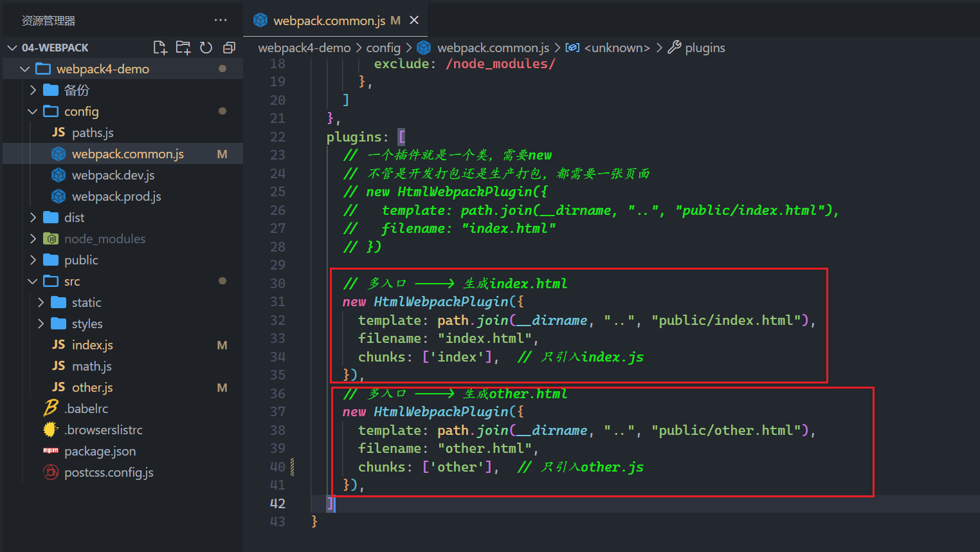The image size is (980, 552).
Task: Click the JS icon beside paths.js
Action: 59,132
